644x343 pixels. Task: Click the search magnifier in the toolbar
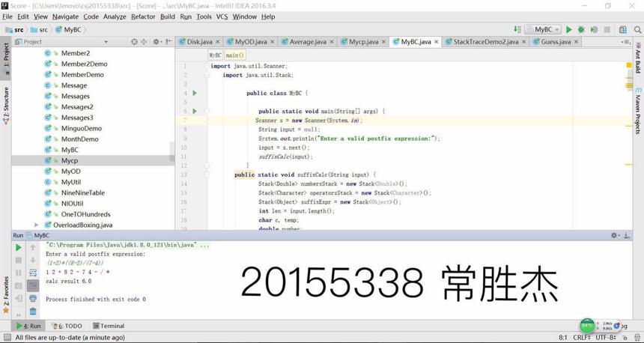pos(637,29)
